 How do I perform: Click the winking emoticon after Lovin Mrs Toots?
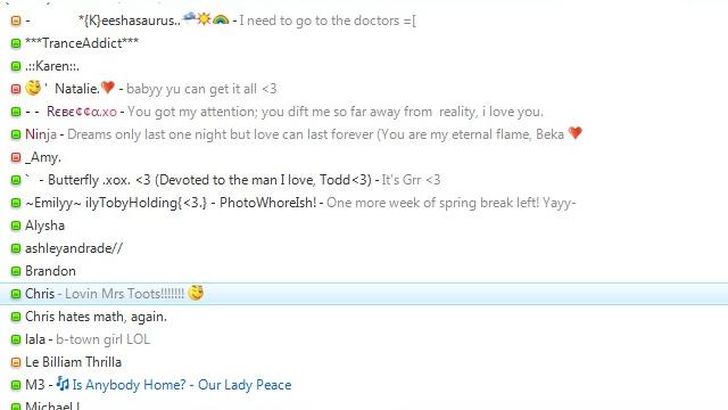[x=196, y=293]
